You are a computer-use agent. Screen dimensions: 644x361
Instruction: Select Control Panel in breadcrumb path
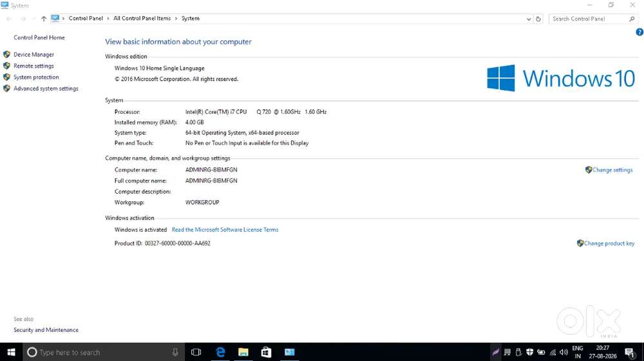tap(86, 19)
